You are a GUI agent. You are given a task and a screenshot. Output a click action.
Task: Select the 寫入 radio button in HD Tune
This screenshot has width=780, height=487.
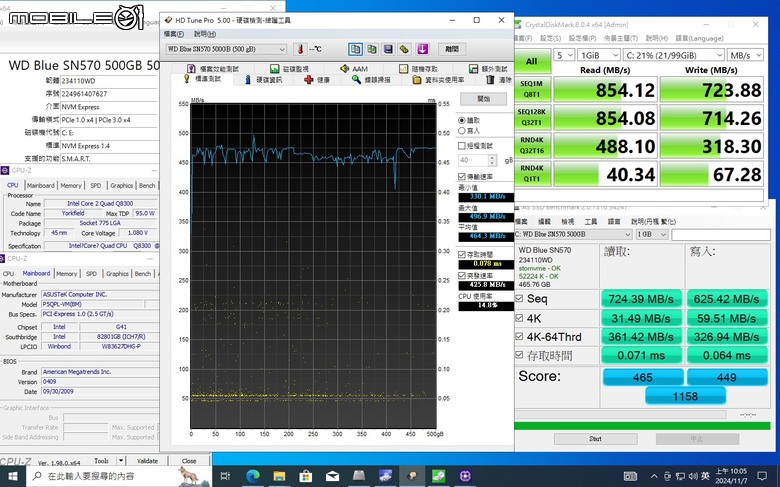pos(462,131)
